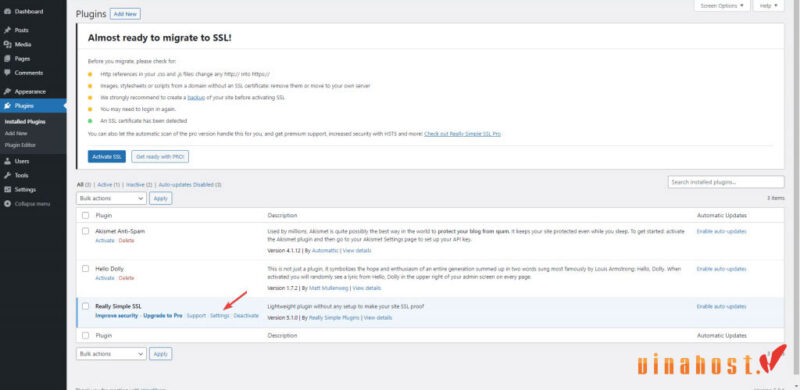Click the Improve security link
This screenshot has height=390, width=800.
pos(116,316)
